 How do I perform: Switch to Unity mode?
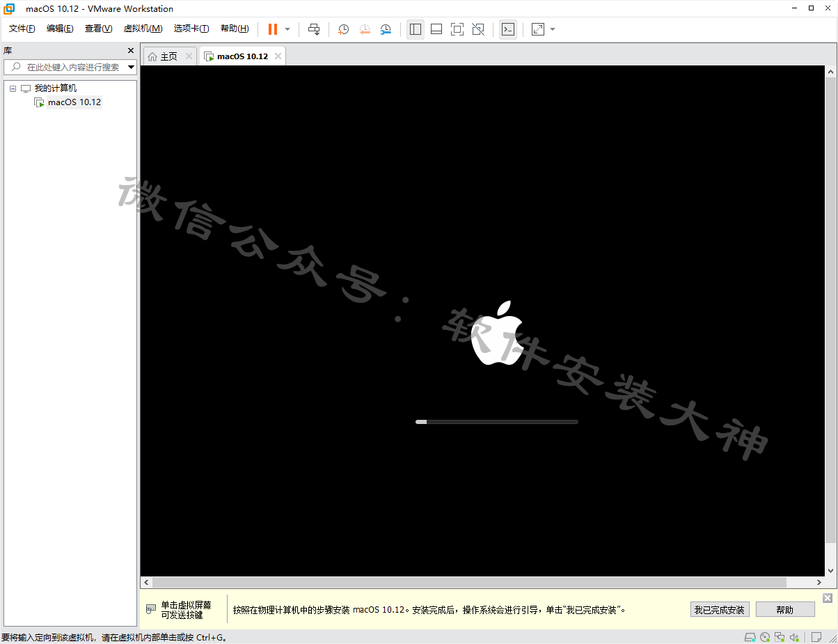pos(478,29)
